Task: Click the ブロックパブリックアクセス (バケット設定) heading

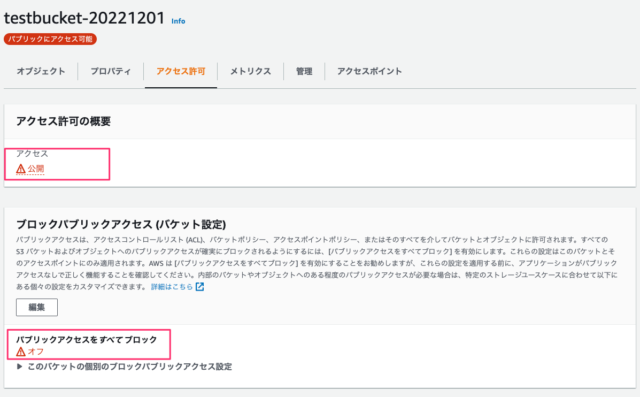Action: point(121,224)
